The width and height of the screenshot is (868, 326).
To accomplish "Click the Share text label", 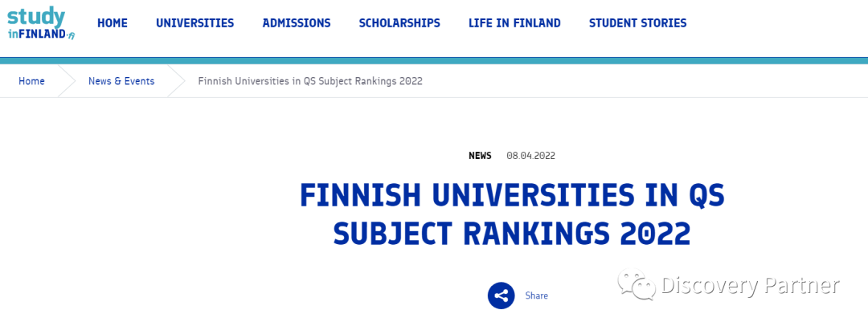I will pos(536,296).
